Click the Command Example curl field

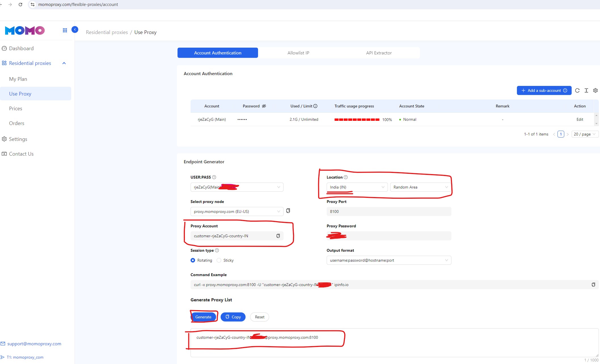[x=395, y=285]
